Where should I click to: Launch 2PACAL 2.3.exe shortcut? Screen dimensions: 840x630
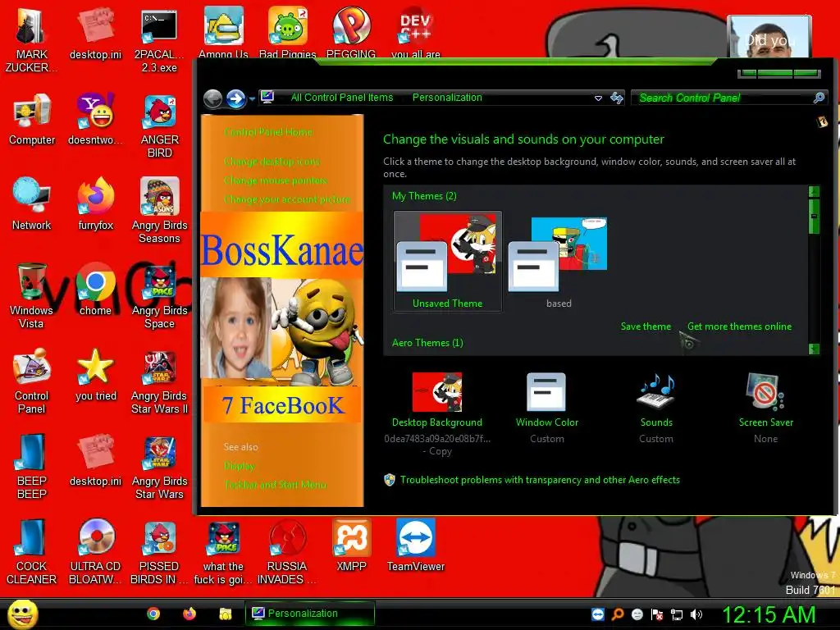pyautogui.click(x=159, y=40)
